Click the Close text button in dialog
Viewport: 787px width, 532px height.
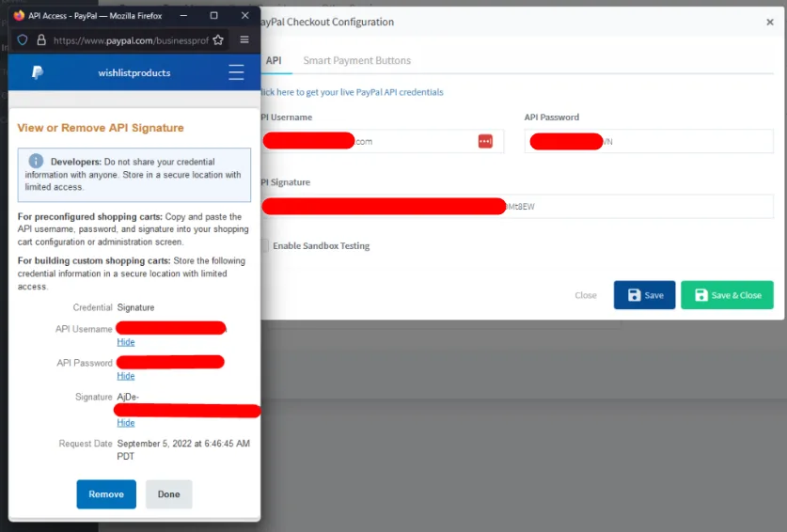(x=586, y=296)
